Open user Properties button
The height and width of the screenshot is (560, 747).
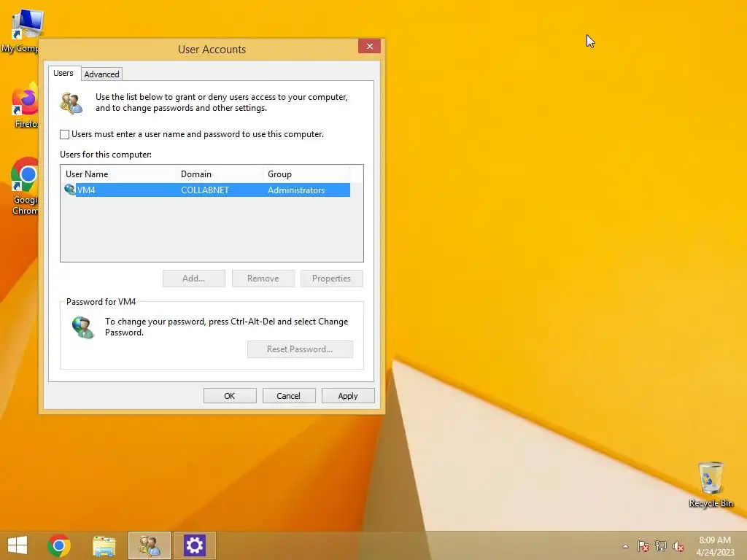pyautogui.click(x=332, y=279)
